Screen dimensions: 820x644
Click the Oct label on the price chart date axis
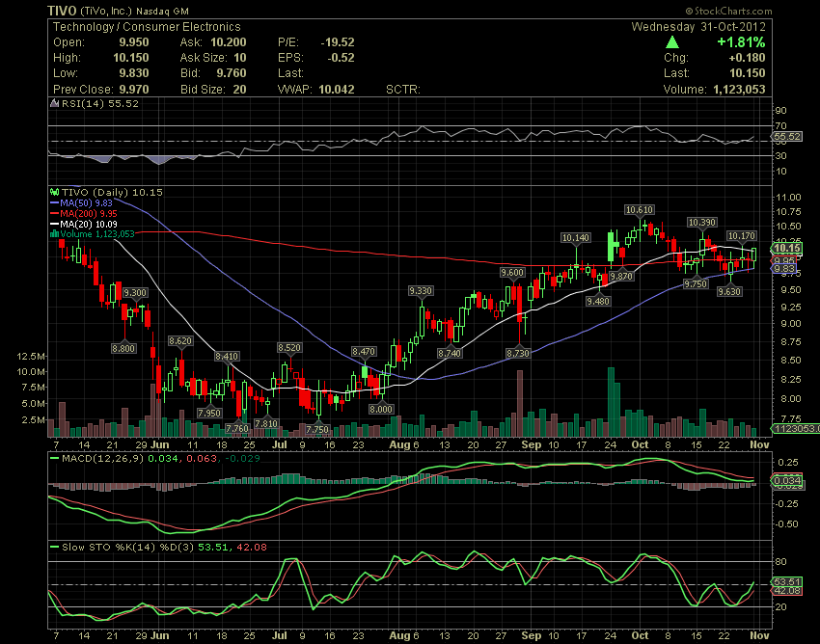[641, 444]
